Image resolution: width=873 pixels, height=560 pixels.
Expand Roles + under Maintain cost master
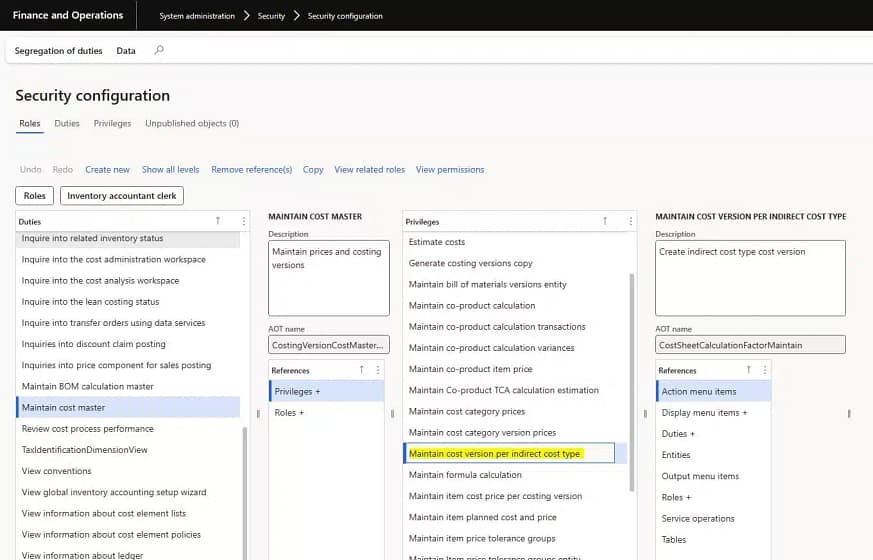pos(327,412)
